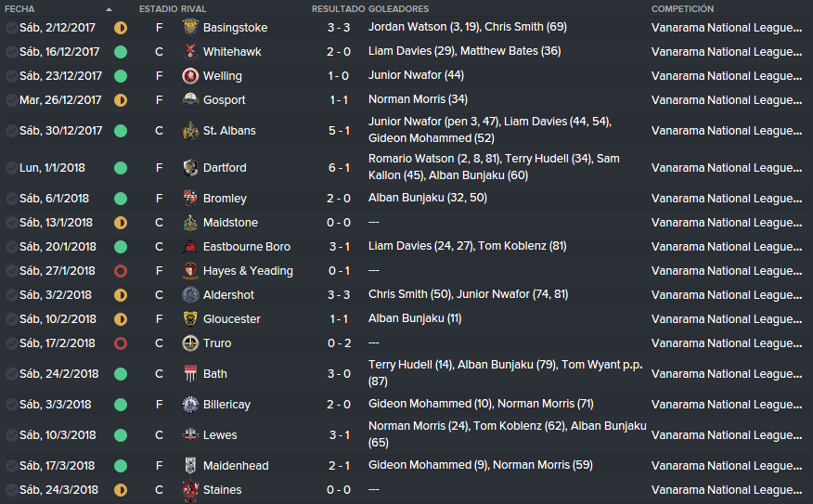Sort list by COMPETICIÓN column header
Viewport: 813px width, 504px height.
(682, 8)
